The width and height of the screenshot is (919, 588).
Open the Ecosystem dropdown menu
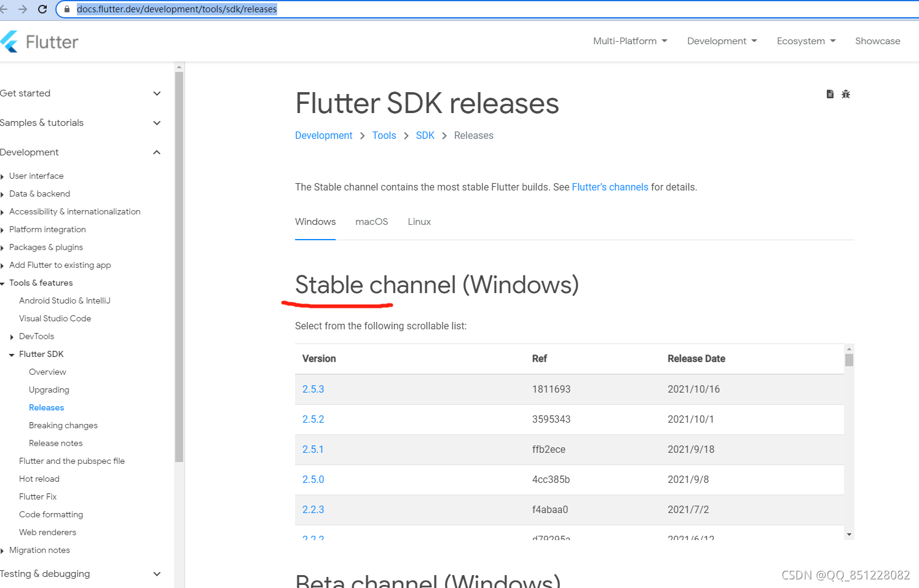click(x=806, y=41)
